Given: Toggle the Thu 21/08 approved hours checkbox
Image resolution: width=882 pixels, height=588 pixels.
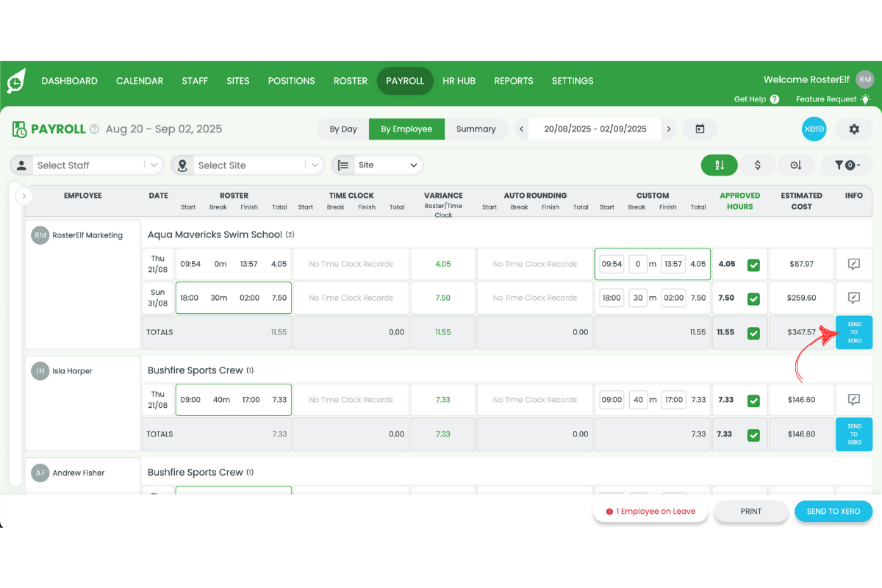Looking at the screenshot, I should coord(753,264).
